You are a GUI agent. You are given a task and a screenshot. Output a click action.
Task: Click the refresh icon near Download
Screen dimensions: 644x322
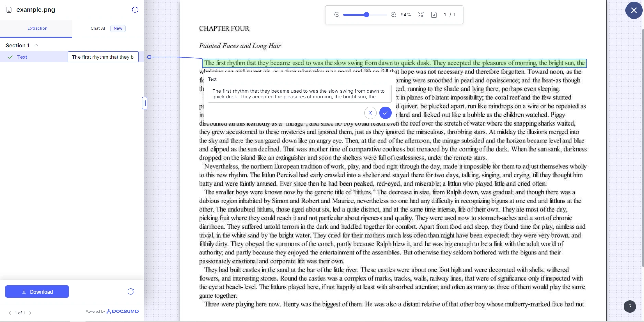click(x=131, y=291)
